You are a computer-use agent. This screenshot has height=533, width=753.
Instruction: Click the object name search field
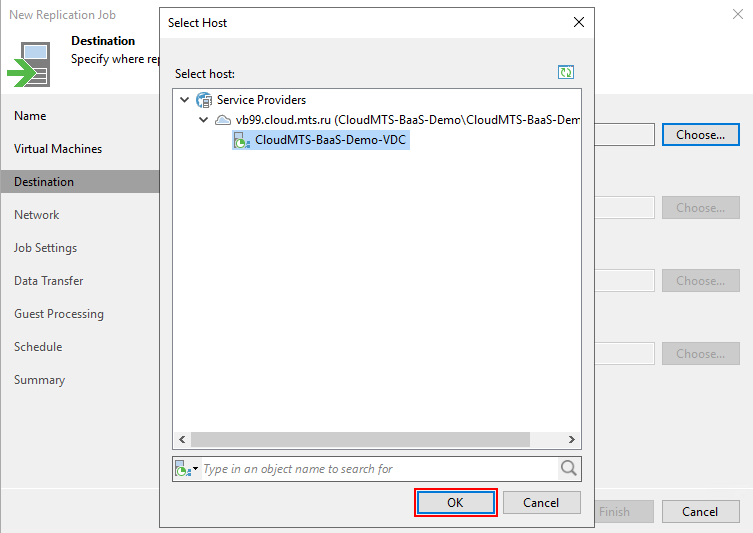pos(378,469)
